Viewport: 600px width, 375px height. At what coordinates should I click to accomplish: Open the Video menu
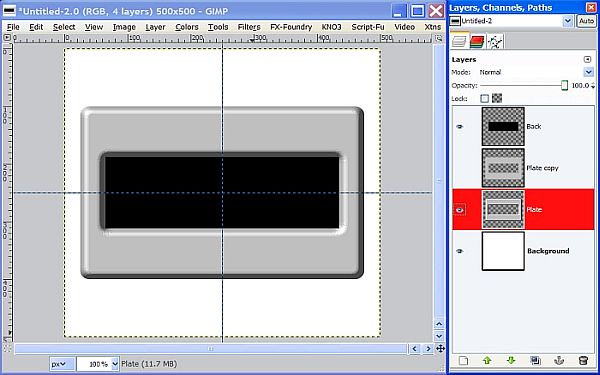coord(404,27)
